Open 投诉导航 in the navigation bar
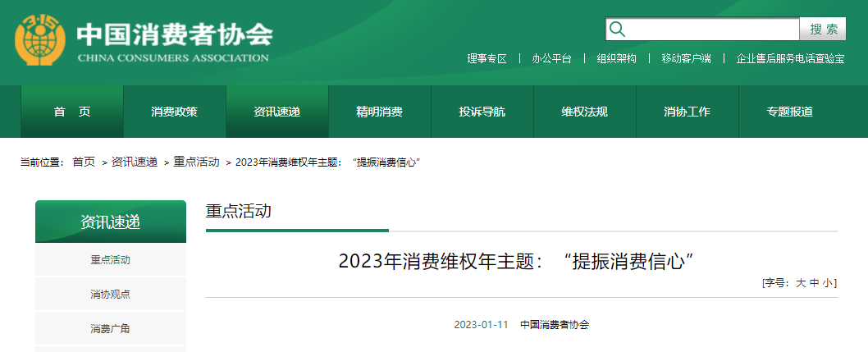This screenshot has height=352, width=868. [482, 112]
